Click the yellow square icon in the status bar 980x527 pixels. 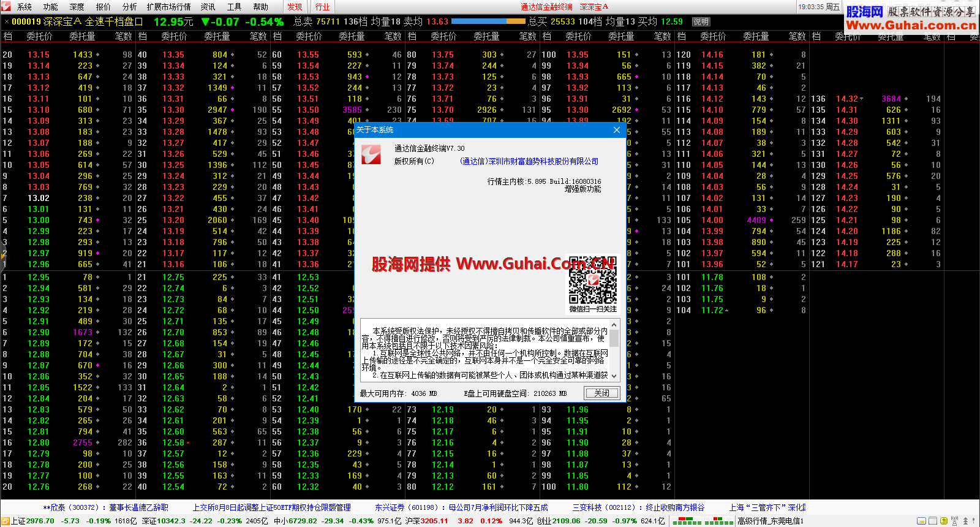coord(943,521)
